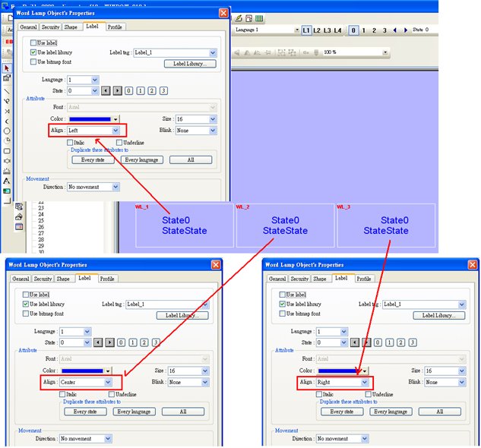The width and height of the screenshot is (481, 448).
Task: Expand the Direction dropdown in top dialog
Action: click(x=93, y=187)
